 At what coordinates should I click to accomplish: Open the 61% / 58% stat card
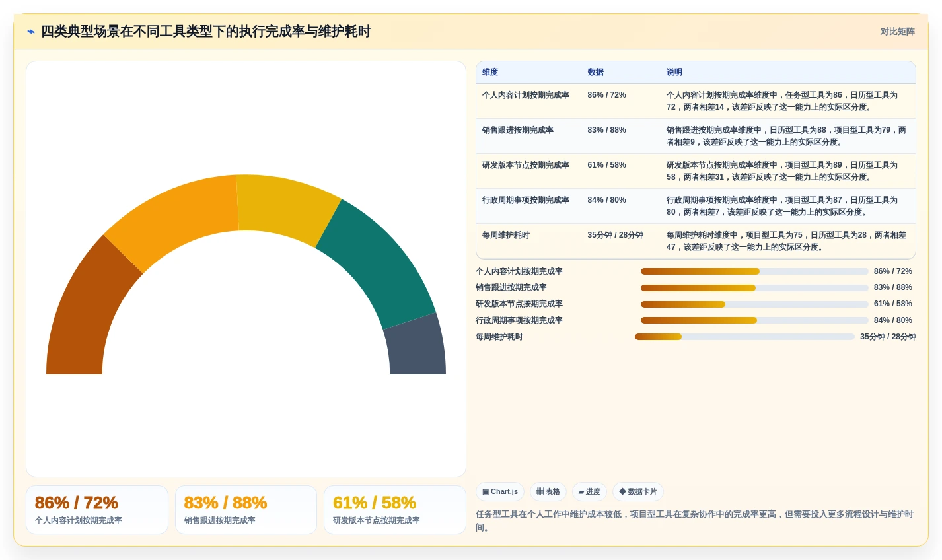(395, 510)
